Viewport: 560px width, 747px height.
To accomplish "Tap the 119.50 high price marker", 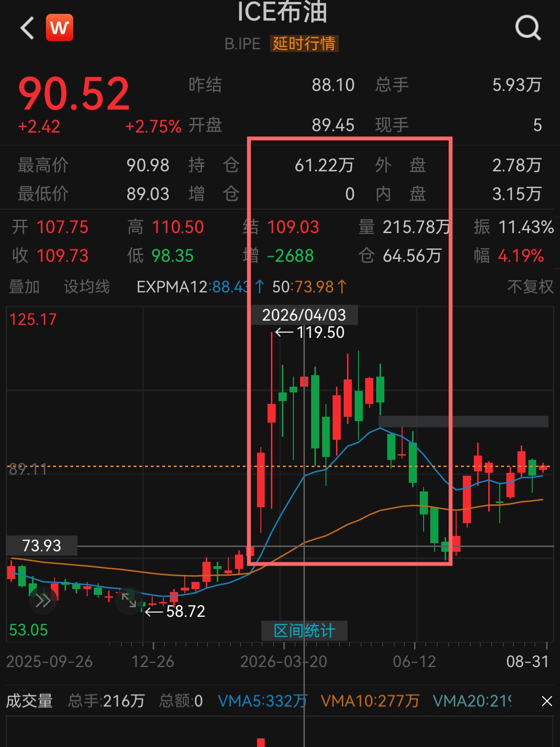I will click(320, 333).
